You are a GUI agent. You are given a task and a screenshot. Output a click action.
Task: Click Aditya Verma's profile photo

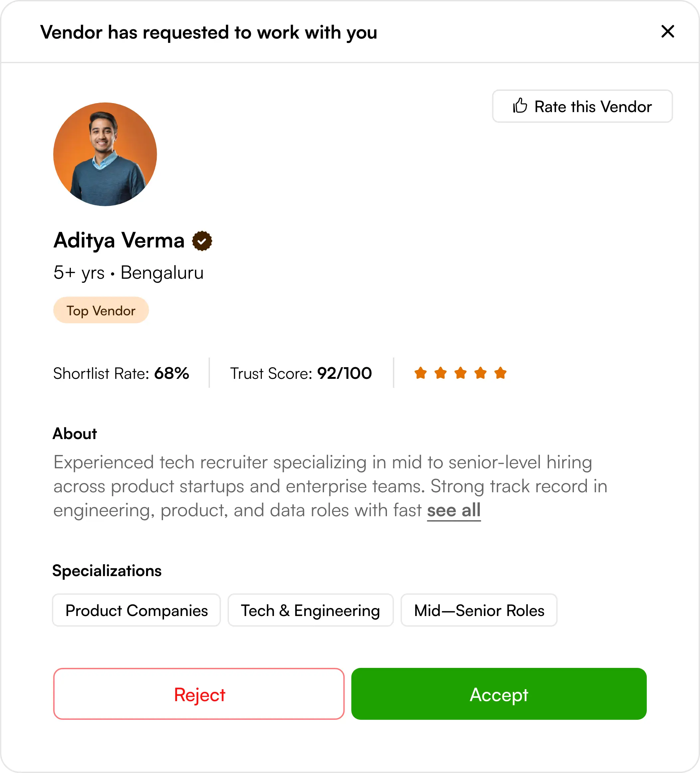[105, 154]
